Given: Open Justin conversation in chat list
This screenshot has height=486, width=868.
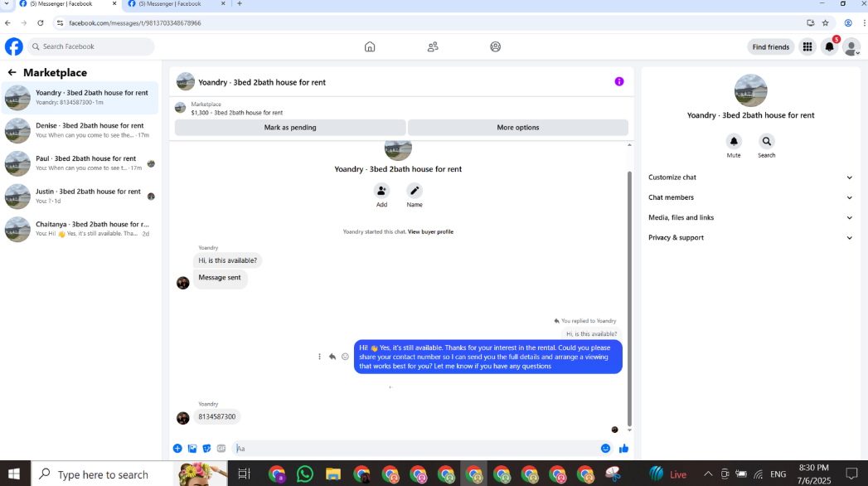Looking at the screenshot, I should pyautogui.click(x=80, y=196).
